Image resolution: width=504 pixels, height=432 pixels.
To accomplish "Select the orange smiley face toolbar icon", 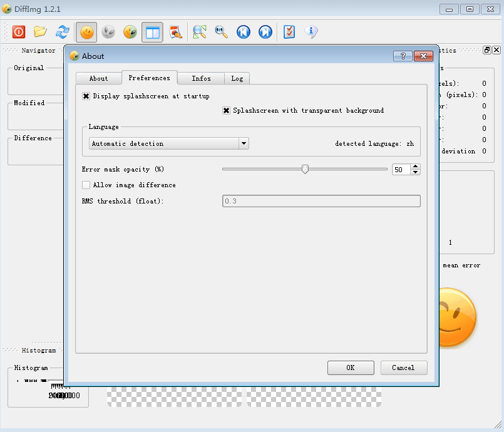I will pyautogui.click(x=86, y=32).
